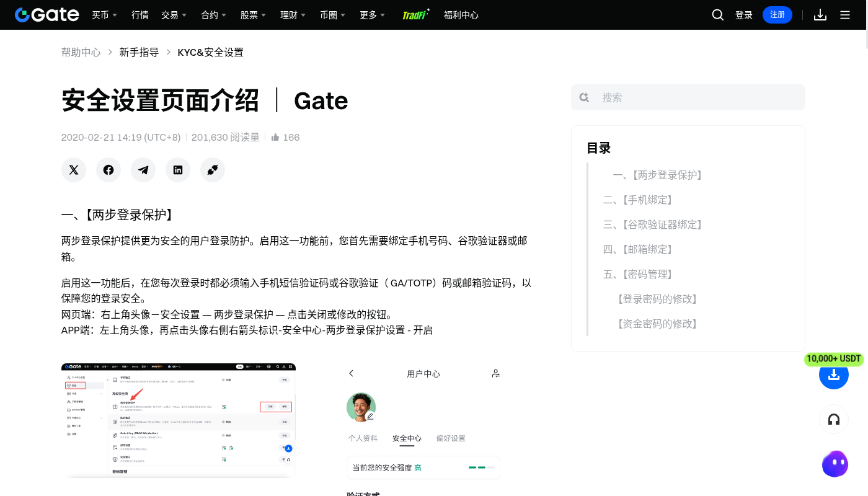Jump to 三、【谷歌验证器绑定】 in contents
Screen dimensions: 868x496
point(655,224)
